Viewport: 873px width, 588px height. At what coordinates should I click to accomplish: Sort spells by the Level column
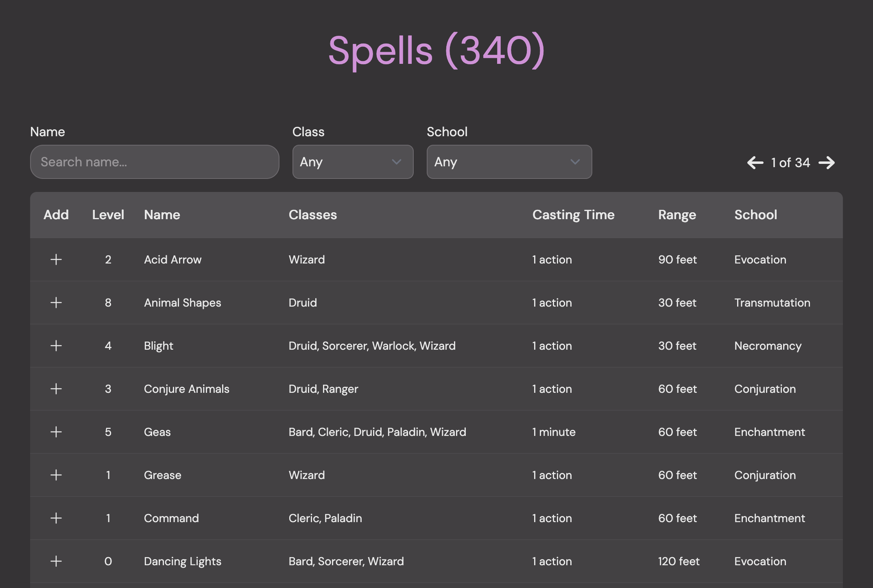[108, 215]
